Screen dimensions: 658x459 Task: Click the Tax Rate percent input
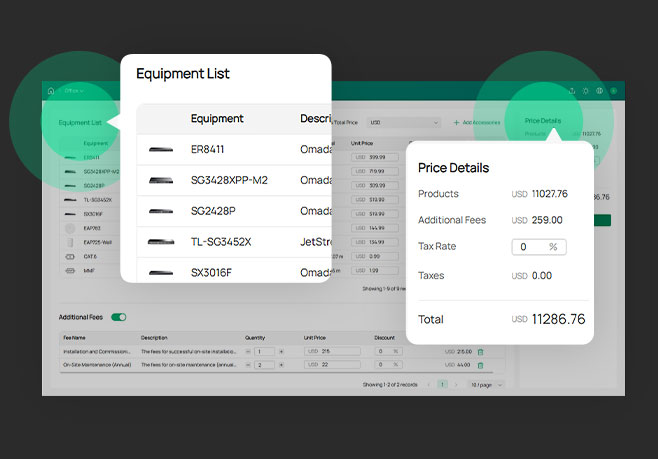click(x=539, y=247)
